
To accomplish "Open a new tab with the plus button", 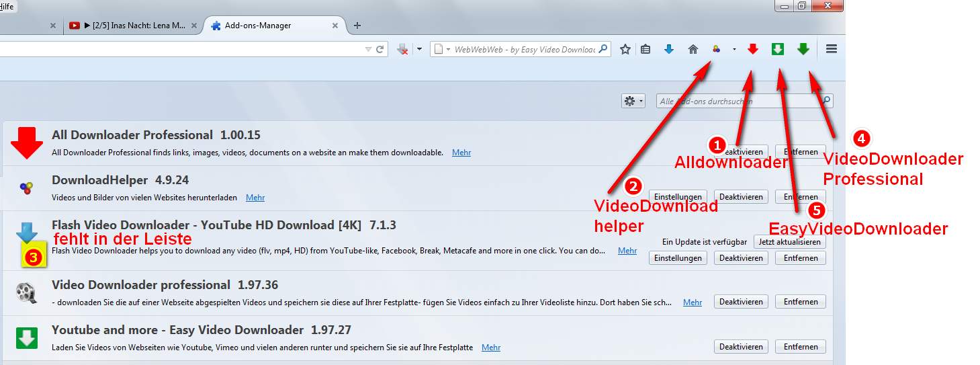I will (x=357, y=26).
